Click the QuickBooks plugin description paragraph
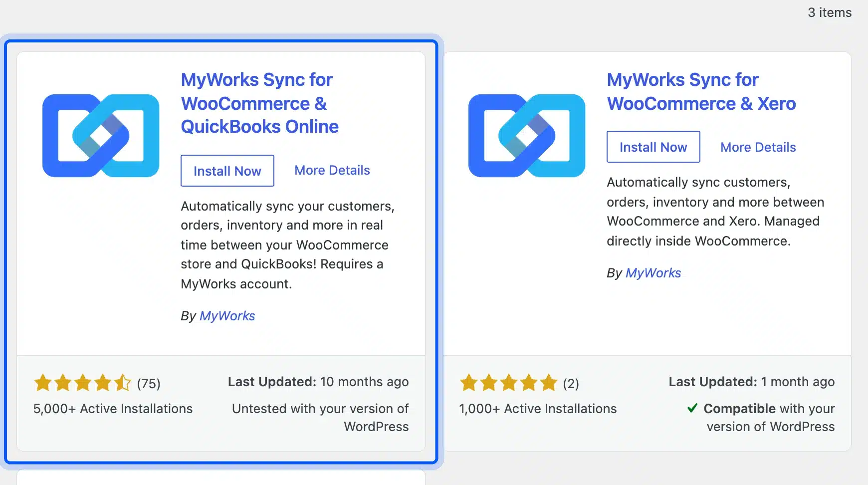 point(288,245)
